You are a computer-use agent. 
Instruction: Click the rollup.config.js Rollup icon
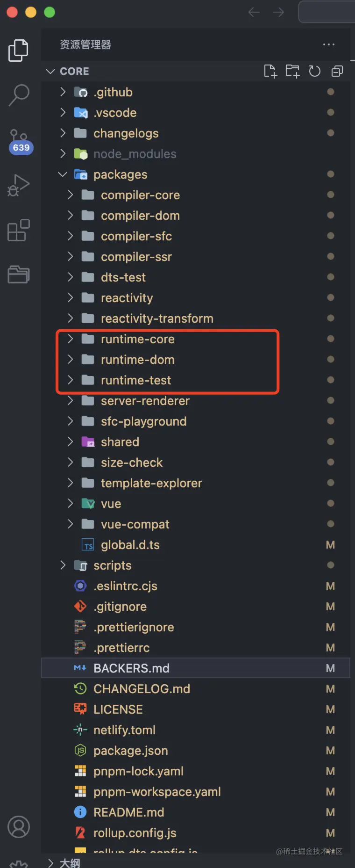pos(80,833)
